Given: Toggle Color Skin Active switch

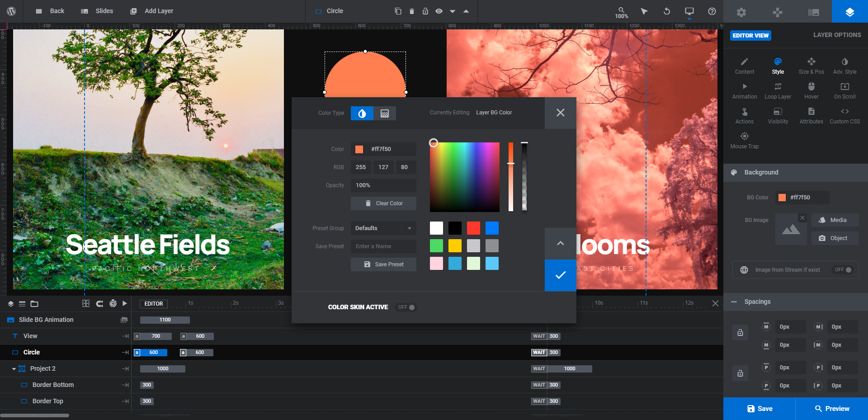Looking at the screenshot, I should pyautogui.click(x=406, y=307).
